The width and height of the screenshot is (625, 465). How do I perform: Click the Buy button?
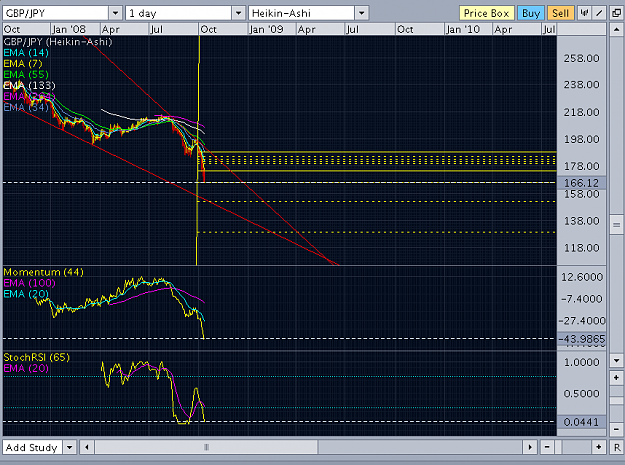(531, 13)
